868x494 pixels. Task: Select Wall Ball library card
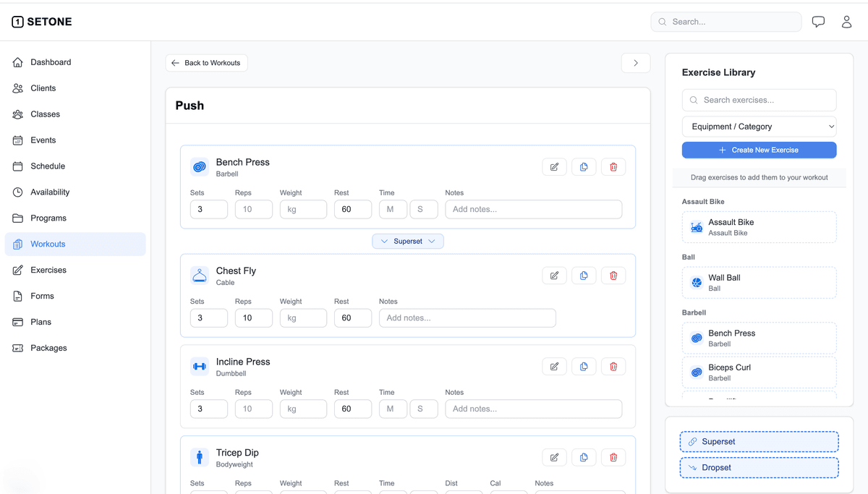click(x=759, y=283)
